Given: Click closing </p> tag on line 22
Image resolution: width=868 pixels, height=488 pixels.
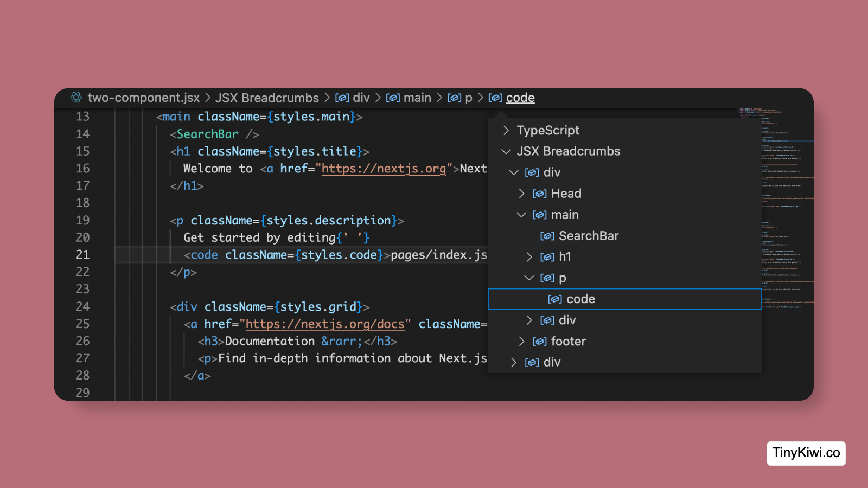Looking at the screenshot, I should click(x=183, y=272).
